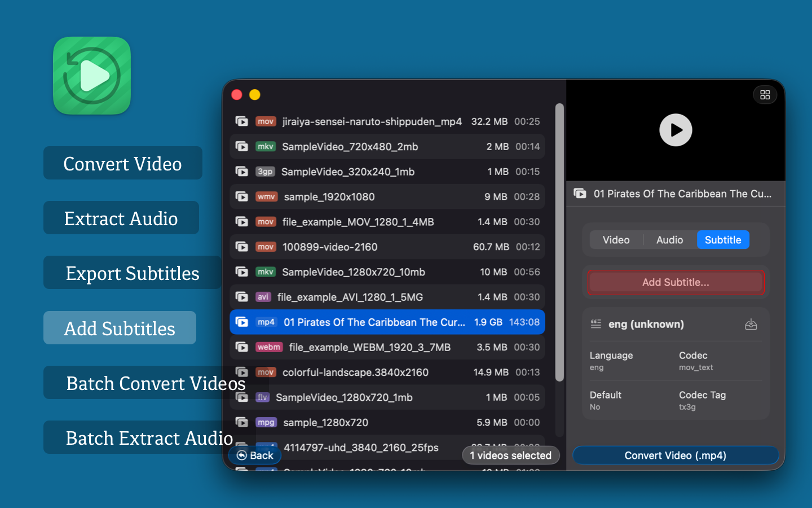Click the file list vertical scrollbar
Screen dimensions: 812x508
559,243
